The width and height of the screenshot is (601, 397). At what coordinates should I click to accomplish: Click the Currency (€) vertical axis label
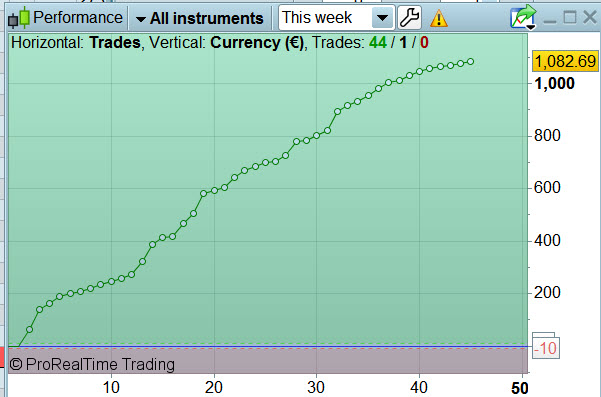coord(257,43)
